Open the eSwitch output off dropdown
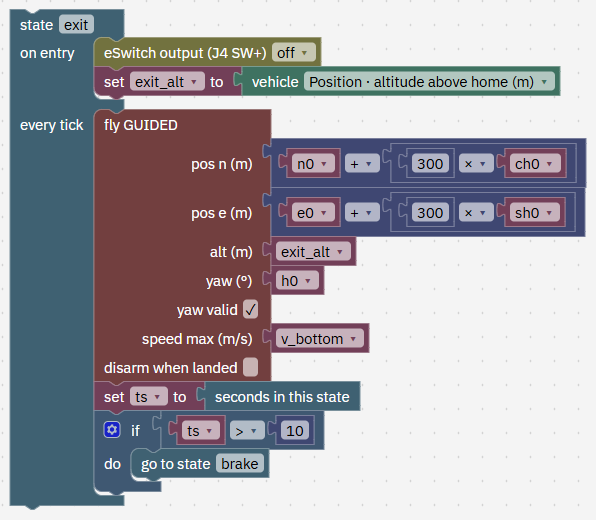 click(x=293, y=53)
